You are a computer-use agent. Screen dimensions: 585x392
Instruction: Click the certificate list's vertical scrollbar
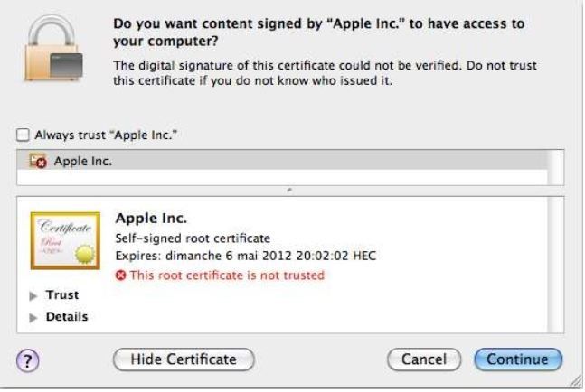556,168
